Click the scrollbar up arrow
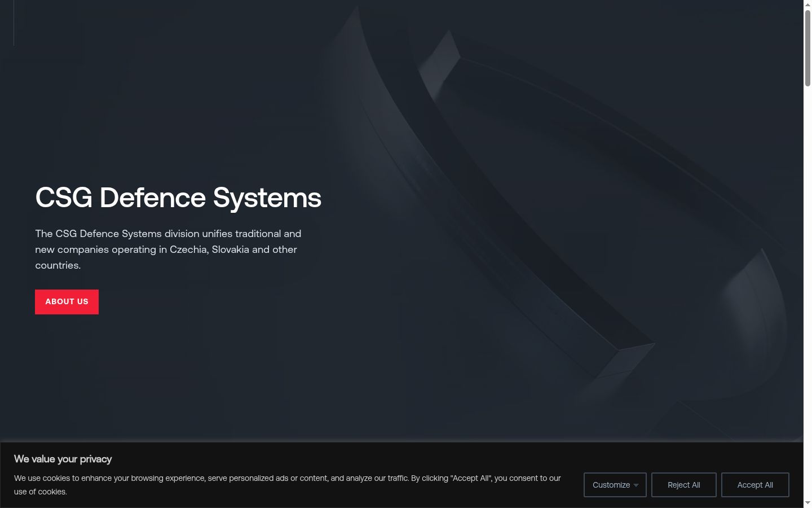This screenshot has height=508, width=812. coord(807,5)
